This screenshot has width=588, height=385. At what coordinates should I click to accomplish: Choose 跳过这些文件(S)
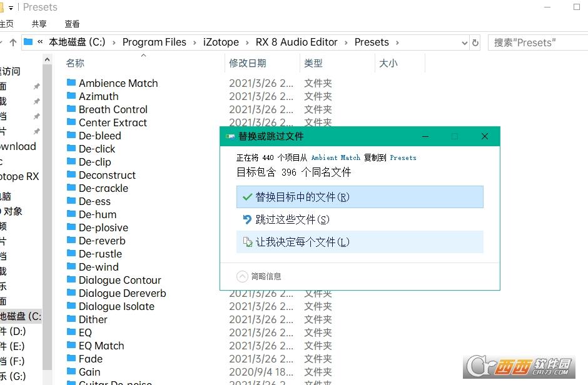tap(360, 219)
